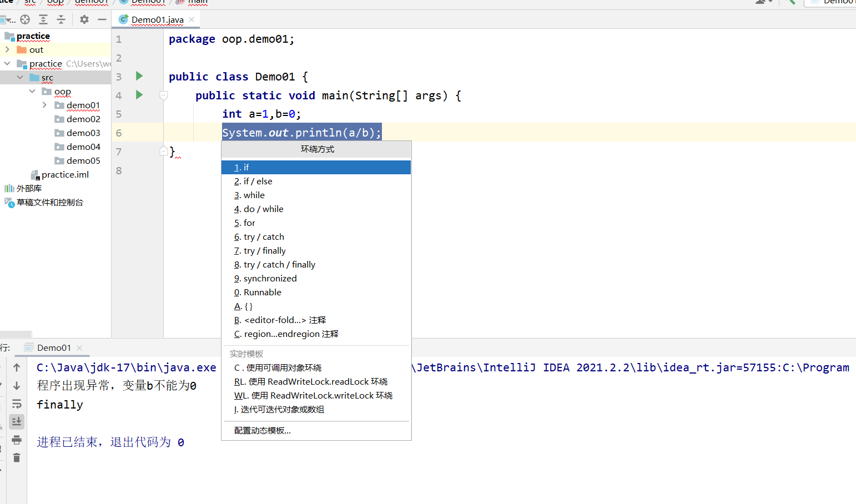The height and width of the screenshot is (504, 856).
Task: Place cursor on 'int a=1,b=0;' line
Action: (x=261, y=114)
